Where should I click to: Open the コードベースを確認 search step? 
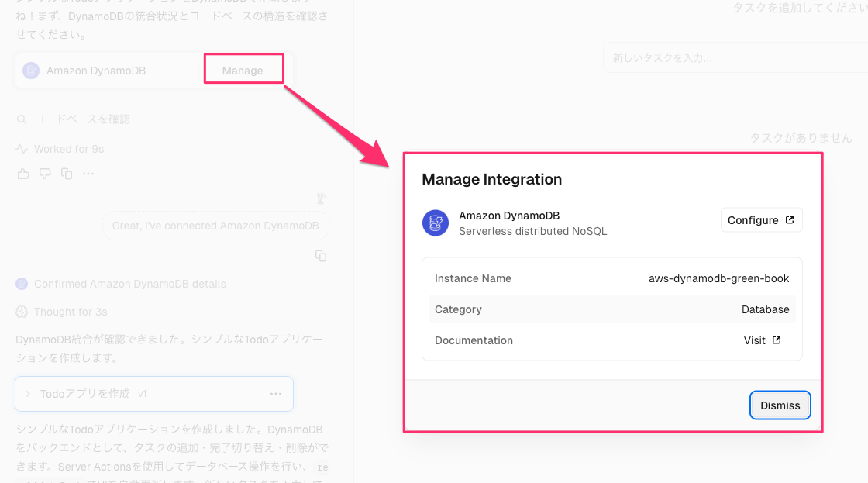tap(81, 119)
